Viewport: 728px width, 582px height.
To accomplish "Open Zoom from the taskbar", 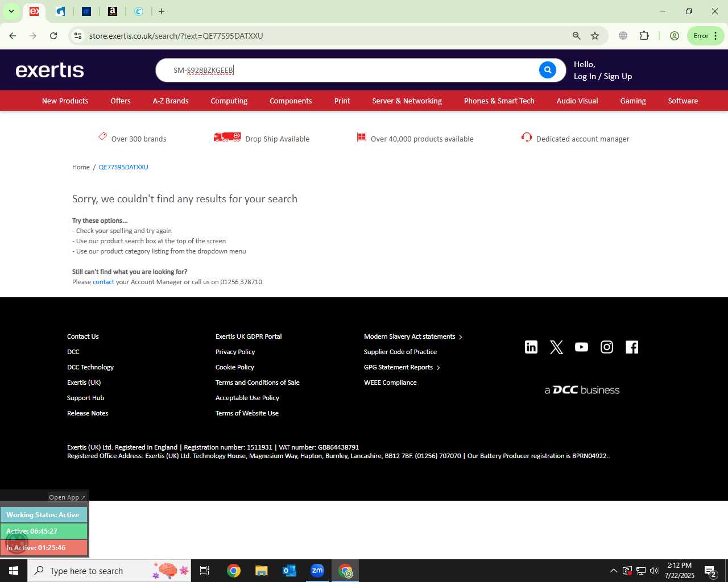I will tap(317, 571).
